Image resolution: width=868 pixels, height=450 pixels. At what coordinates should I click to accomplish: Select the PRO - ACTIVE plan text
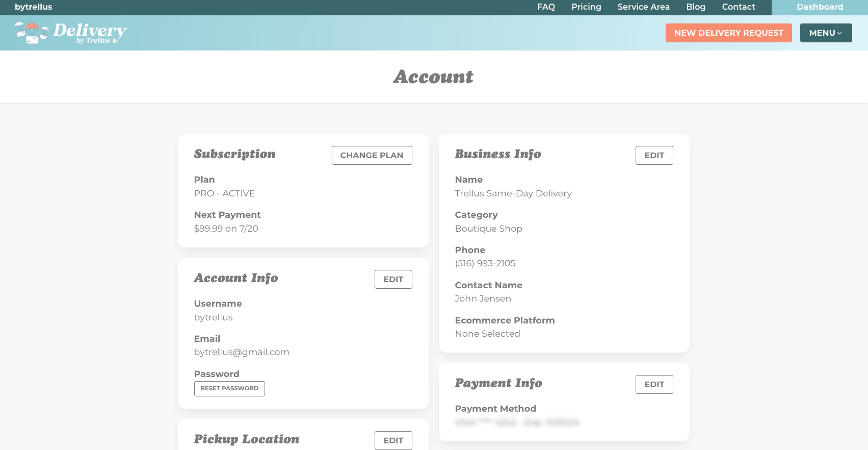[x=224, y=193]
